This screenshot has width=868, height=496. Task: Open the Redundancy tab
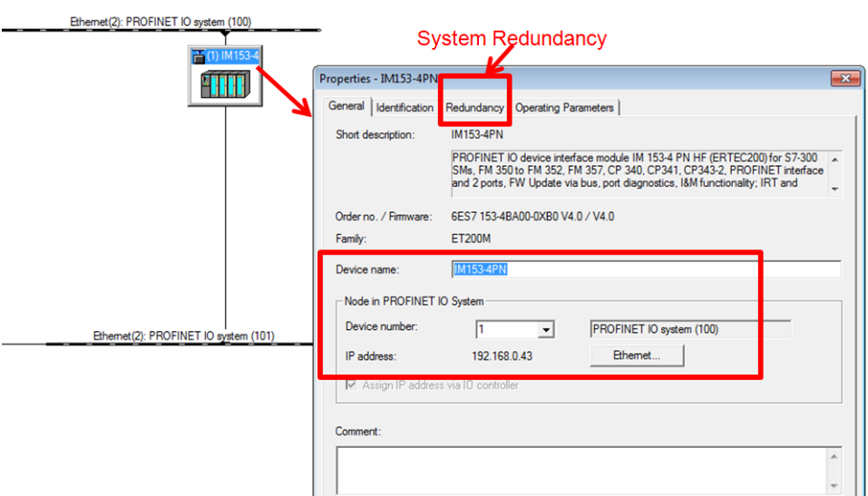coord(474,108)
